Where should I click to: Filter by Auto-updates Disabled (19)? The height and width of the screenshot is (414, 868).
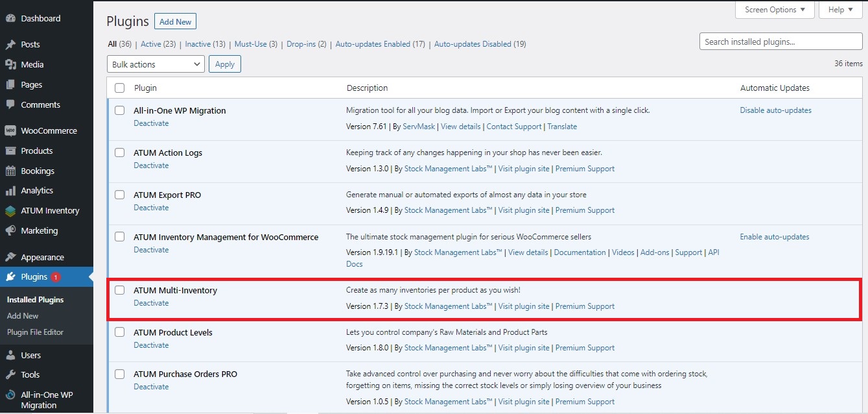click(480, 44)
